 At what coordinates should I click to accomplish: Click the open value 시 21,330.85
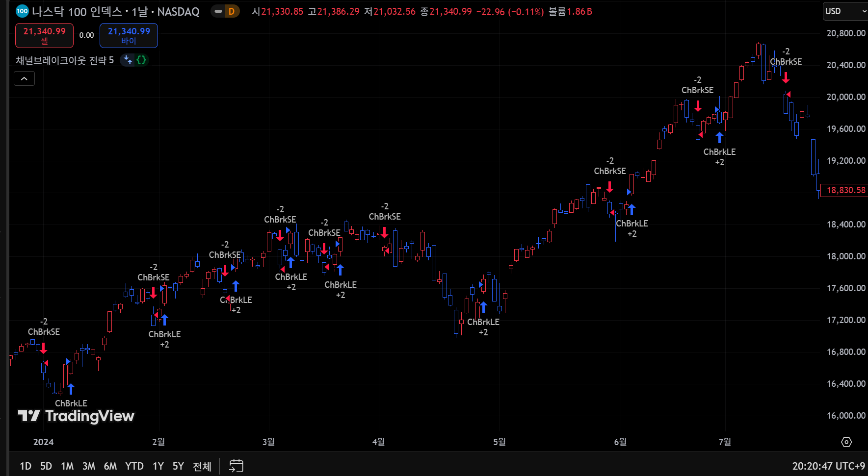click(278, 12)
